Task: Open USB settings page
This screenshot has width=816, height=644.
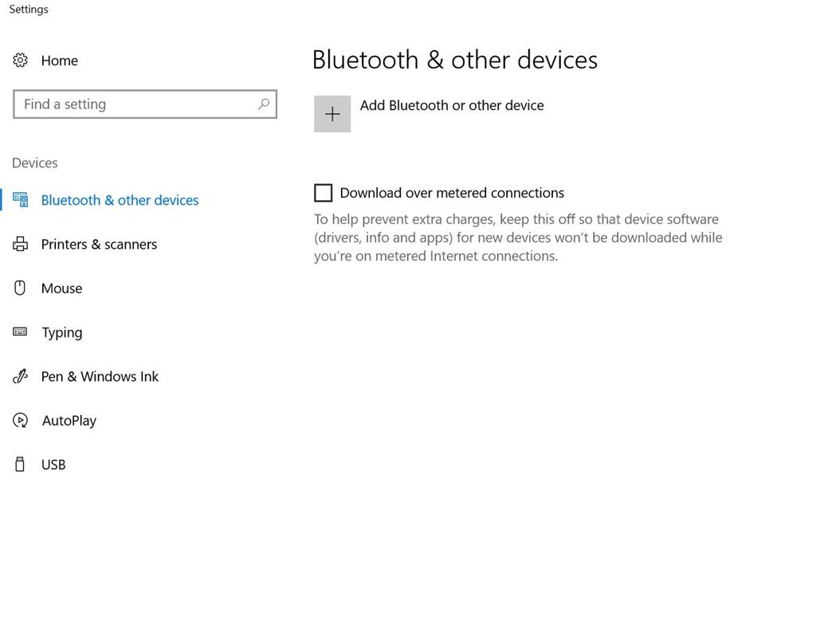Action: [53, 465]
